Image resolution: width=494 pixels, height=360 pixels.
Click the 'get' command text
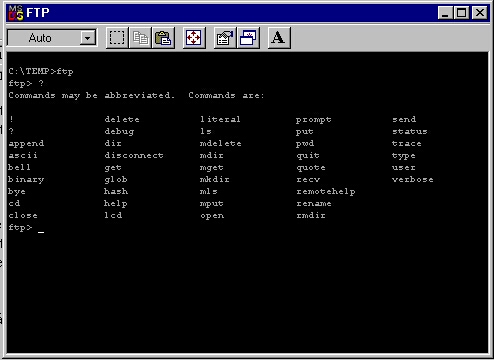(113, 168)
